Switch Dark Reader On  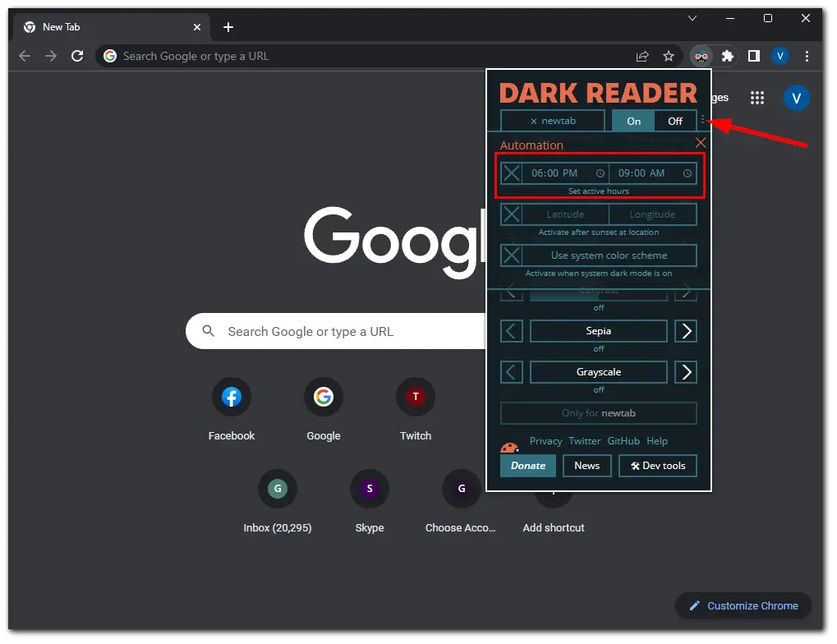(x=633, y=122)
